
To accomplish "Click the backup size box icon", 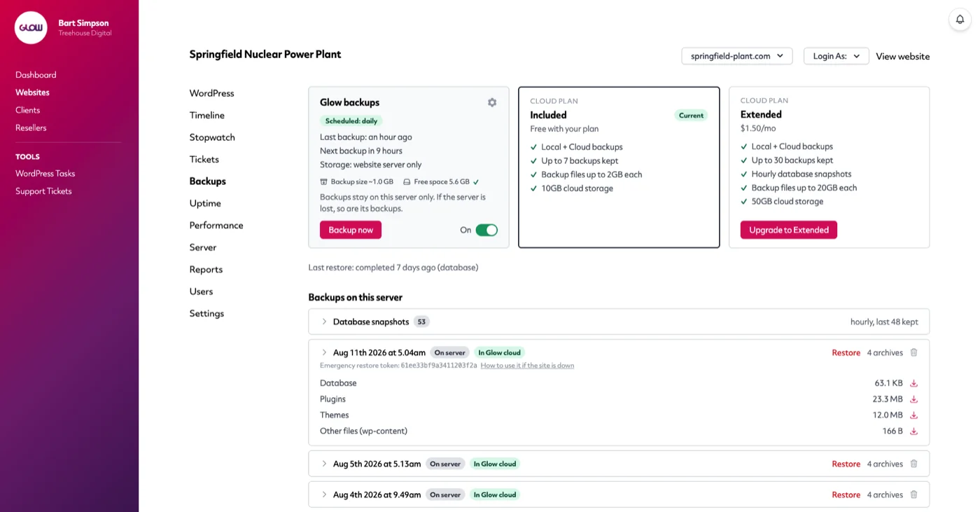I will coord(323,182).
